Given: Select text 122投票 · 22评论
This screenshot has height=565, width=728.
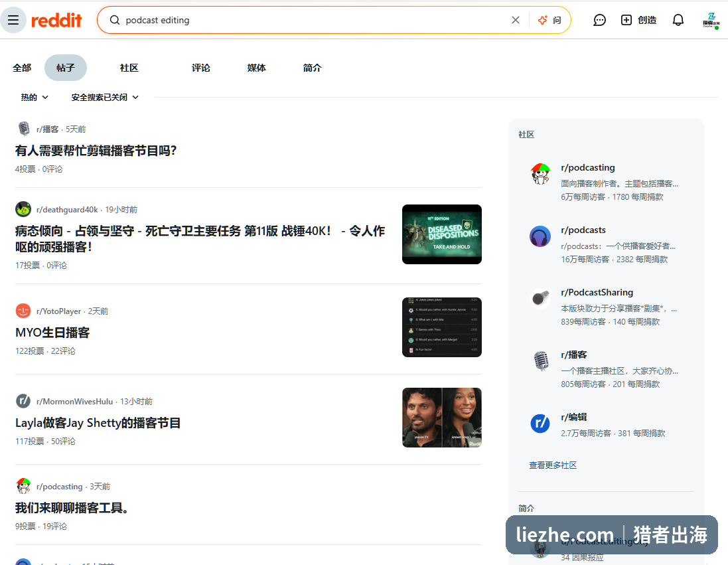Looking at the screenshot, I should (46, 351).
